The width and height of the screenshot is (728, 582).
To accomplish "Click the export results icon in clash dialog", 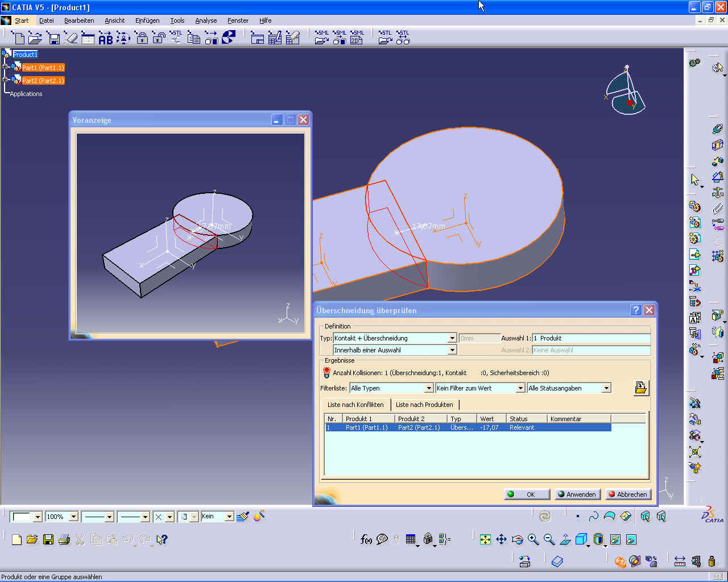I will pyautogui.click(x=641, y=388).
